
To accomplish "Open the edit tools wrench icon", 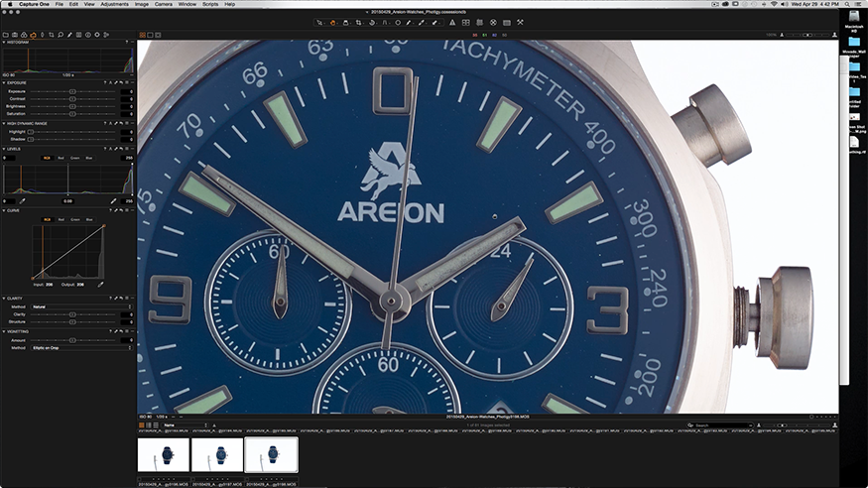I will coord(520,23).
